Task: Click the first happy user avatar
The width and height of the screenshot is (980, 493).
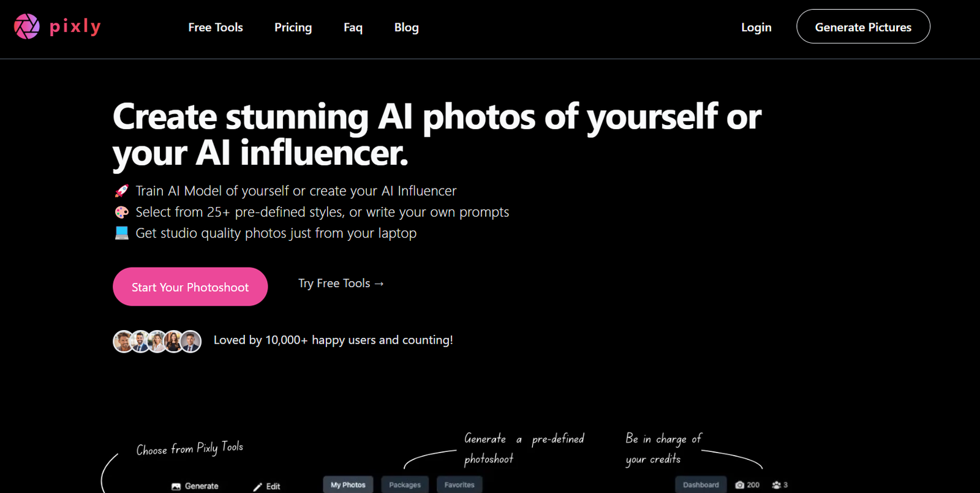Action: click(x=123, y=341)
